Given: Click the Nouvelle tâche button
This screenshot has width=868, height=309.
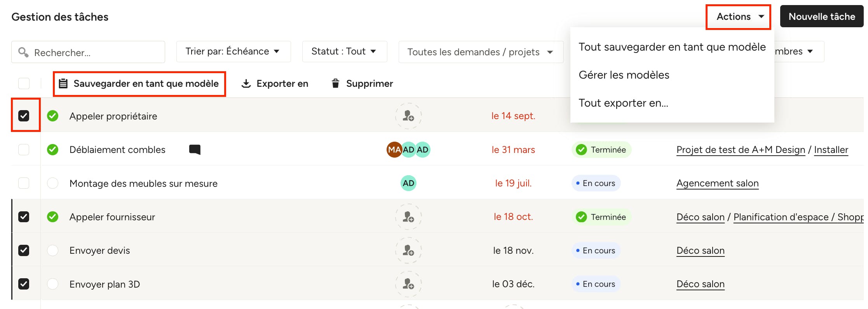Looking at the screenshot, I should click(822, 16).
